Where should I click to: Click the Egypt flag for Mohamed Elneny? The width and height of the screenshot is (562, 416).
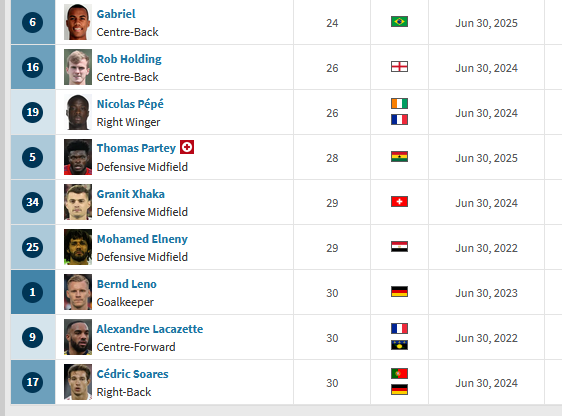tap(399, 247)
